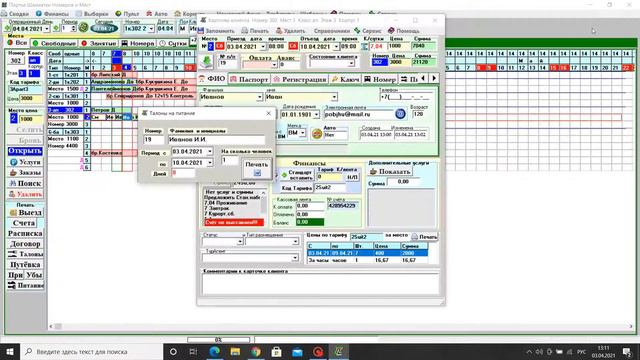This screenshot has height=360, width=640.
Task: Click the round car brand icon
Action: (x=317, y=133)
